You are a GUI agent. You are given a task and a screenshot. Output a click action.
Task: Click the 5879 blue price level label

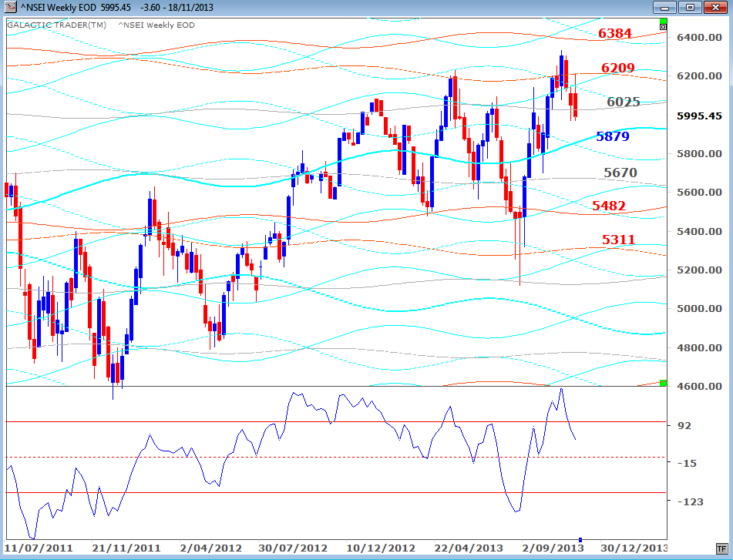[613, 136]
